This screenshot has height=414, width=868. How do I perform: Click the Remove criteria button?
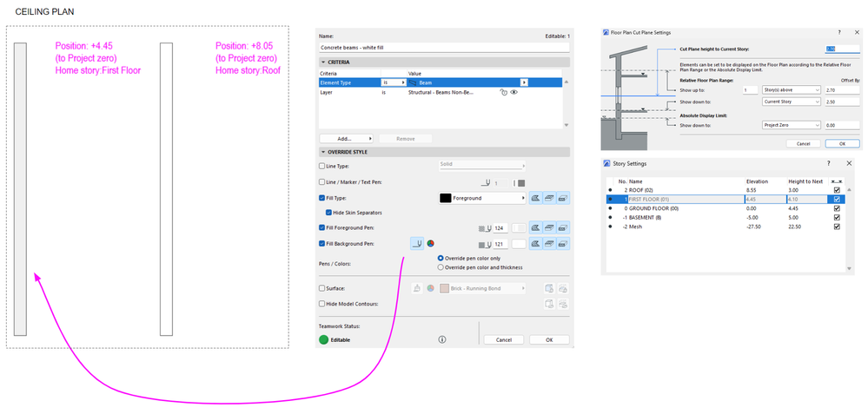(406, 139)
